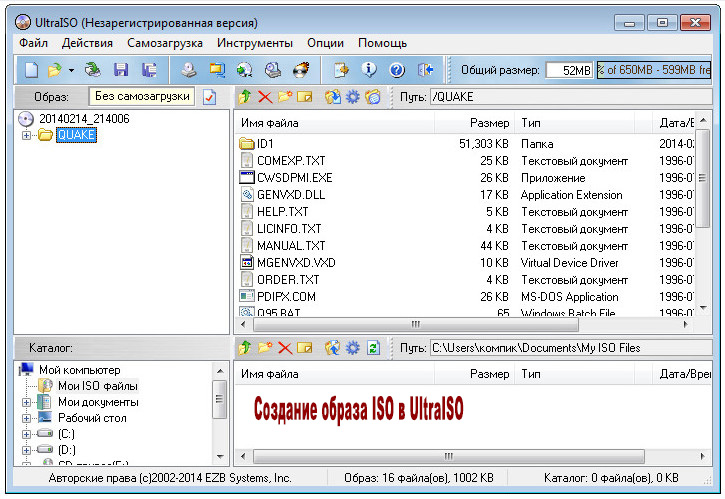Select Мои ISO файлы in the Catalog tree

(98, 386)
